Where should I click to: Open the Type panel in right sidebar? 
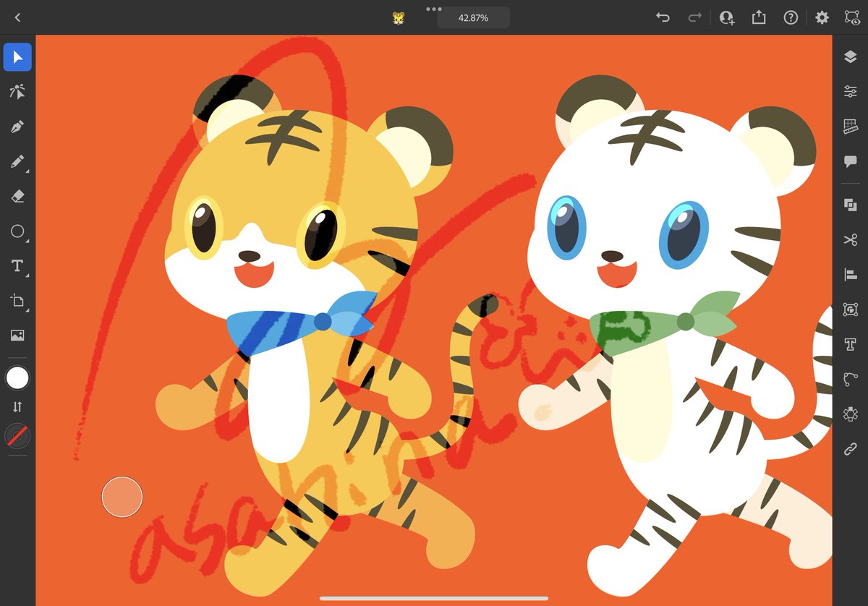[851, 344]
